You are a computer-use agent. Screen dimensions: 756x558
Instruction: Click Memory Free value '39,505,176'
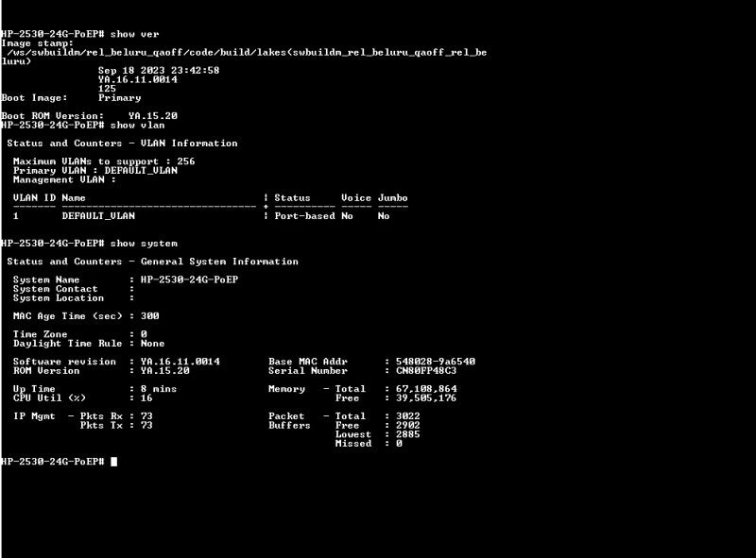426,398
